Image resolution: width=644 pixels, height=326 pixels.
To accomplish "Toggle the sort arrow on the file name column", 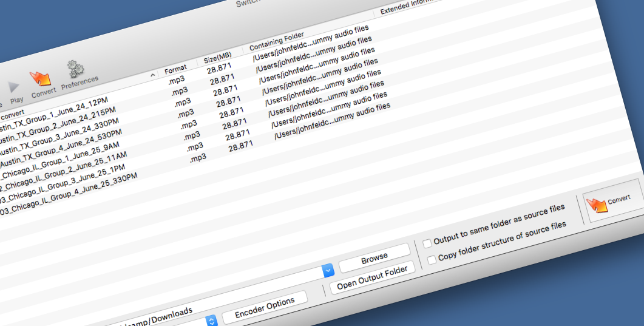I will click(152, 75).
